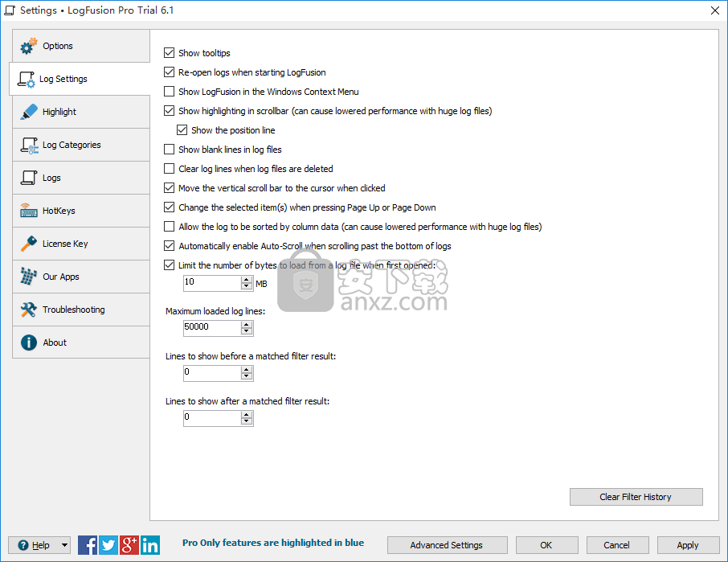Increase the MB byte limit value
The image size is (728, 562).
coord(247,280)
